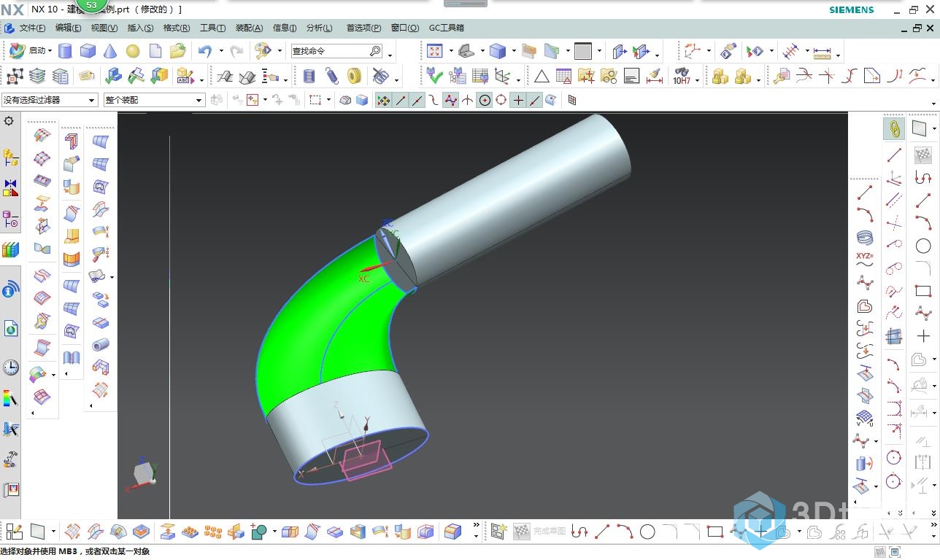Click the yellow disc spring icon

[355, 76]
